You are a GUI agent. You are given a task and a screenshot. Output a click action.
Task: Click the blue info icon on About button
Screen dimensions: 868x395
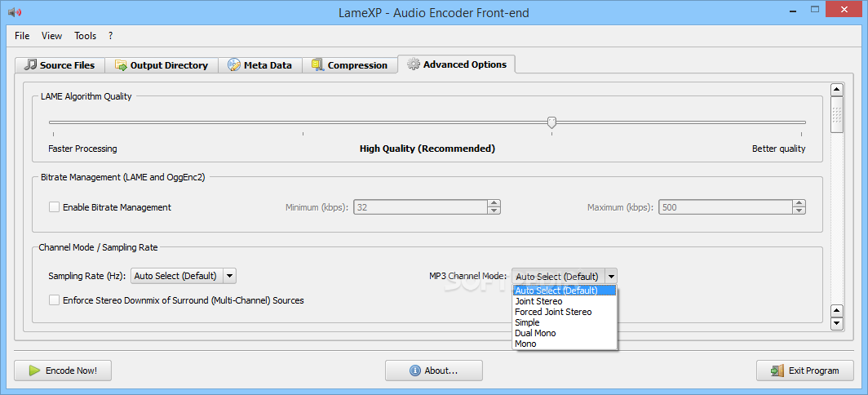click(414, 371)
